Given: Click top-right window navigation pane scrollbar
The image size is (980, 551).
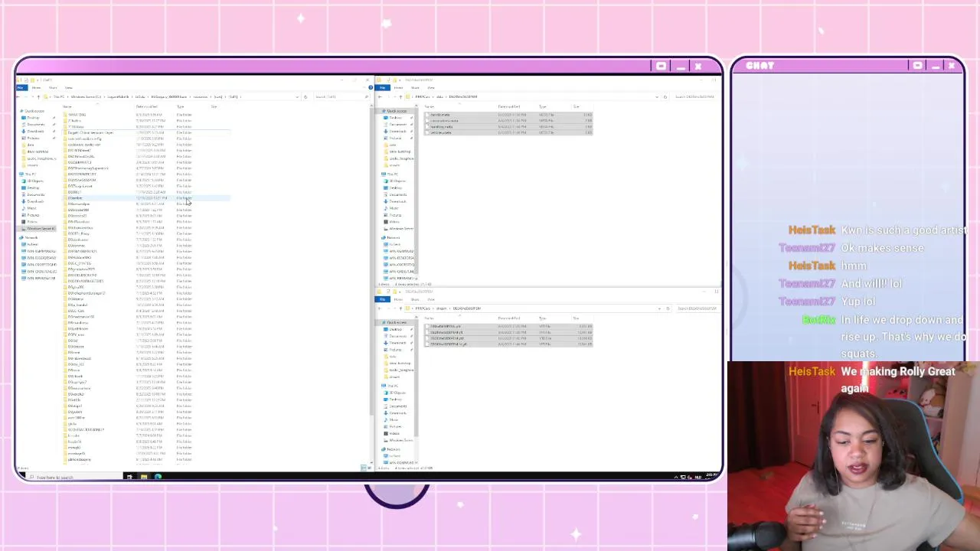Looking at the screenshot, I should (416, 190).
